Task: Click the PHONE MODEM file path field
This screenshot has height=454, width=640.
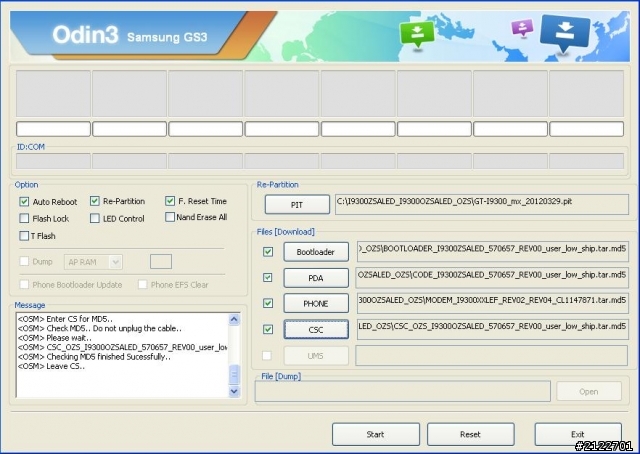Action: click(492, 303)
